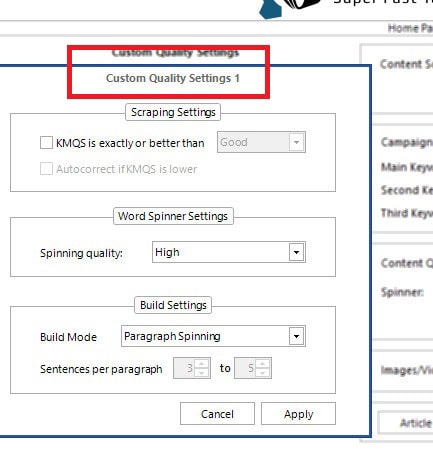This screenshot has width=433, height=468.
Task: Select the Word Spinner Settings group header
Action: (173, 216)
